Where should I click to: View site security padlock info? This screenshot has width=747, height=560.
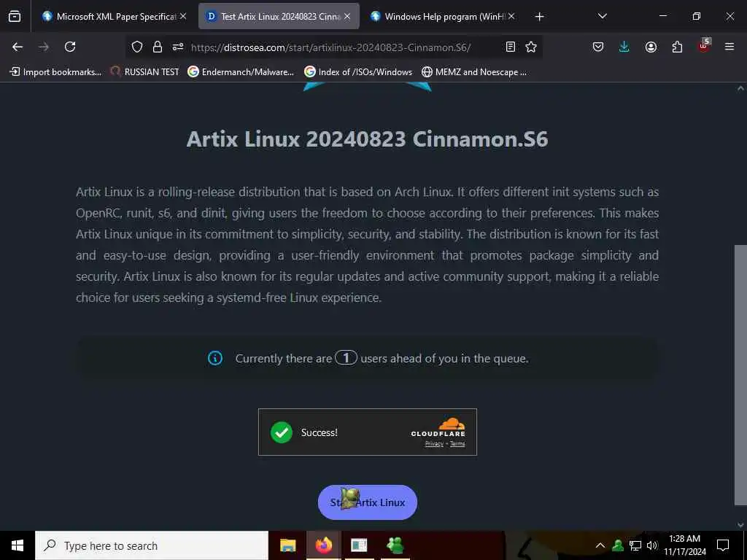(x=158, y=47)
